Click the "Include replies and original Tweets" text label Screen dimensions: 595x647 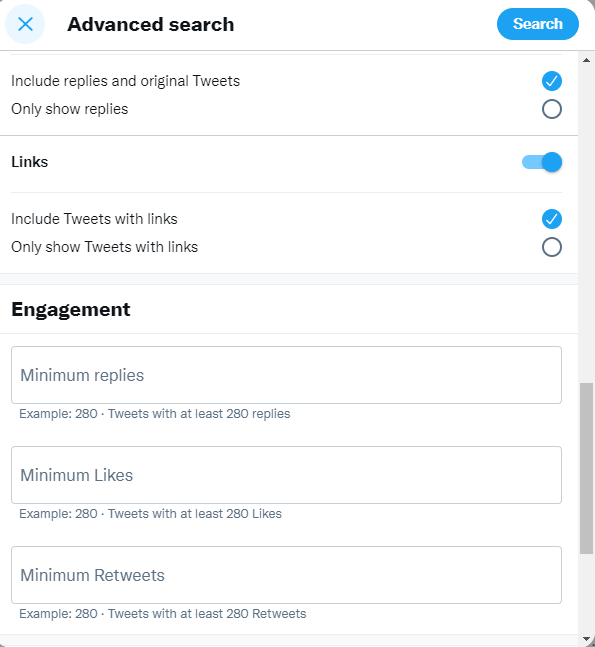coord(125,81)
